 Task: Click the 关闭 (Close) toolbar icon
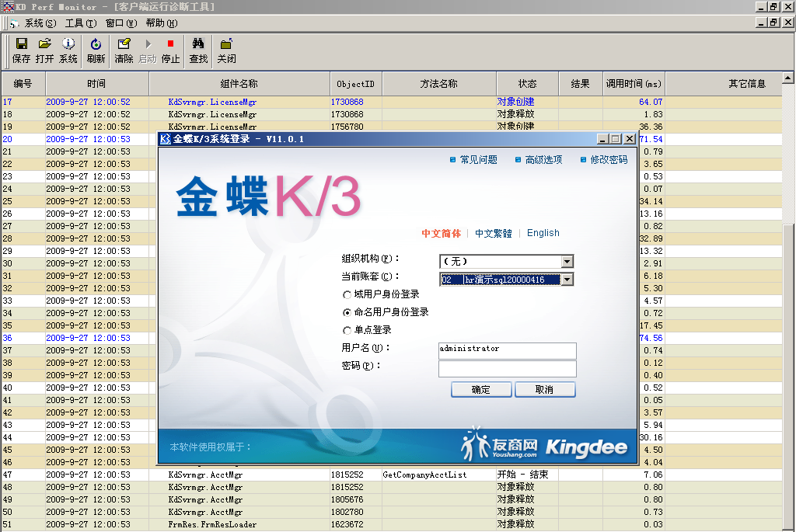226,45
